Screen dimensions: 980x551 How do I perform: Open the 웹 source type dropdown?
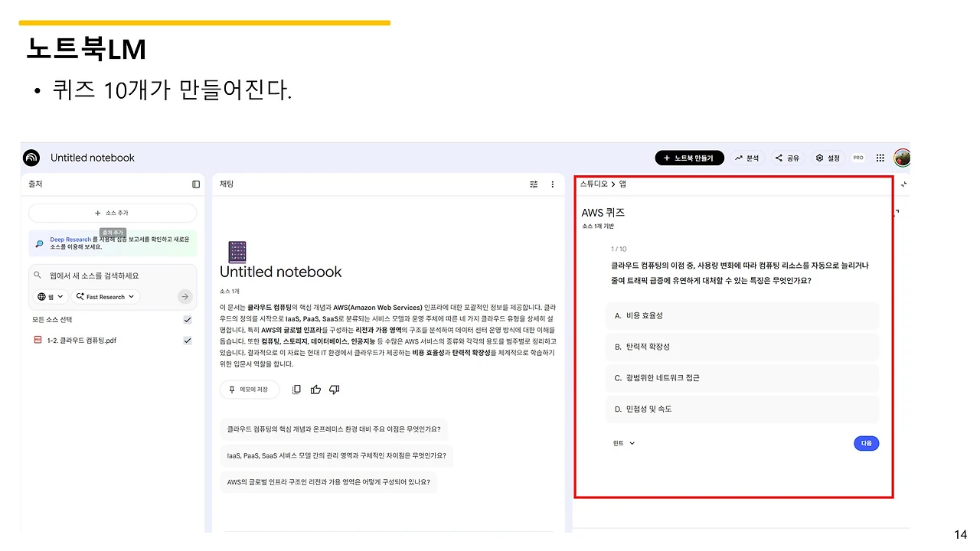tap(50, 296)
